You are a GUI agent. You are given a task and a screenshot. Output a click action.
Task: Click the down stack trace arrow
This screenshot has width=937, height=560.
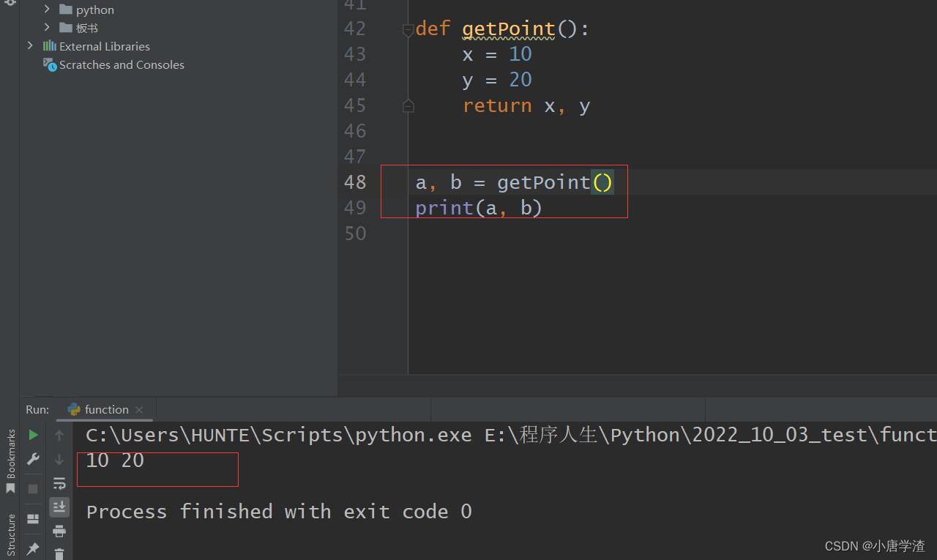coord(59,460)
